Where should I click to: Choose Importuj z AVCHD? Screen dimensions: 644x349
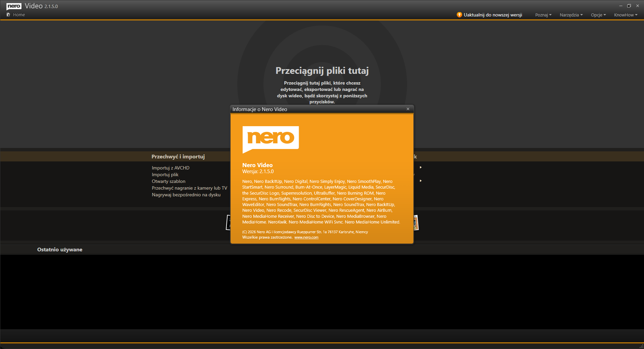point(170,168)
